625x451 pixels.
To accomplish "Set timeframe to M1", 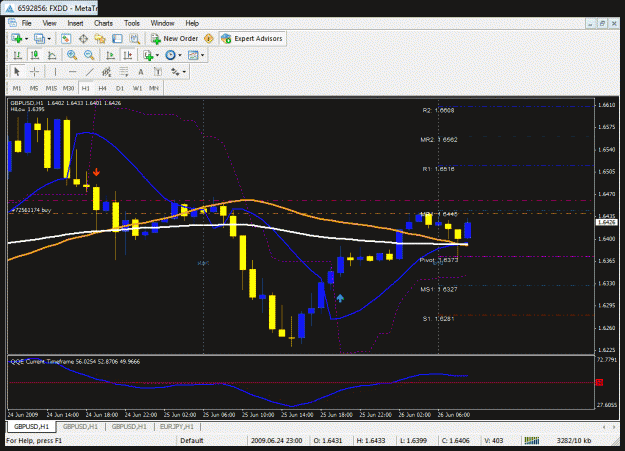I will [17, 88].
